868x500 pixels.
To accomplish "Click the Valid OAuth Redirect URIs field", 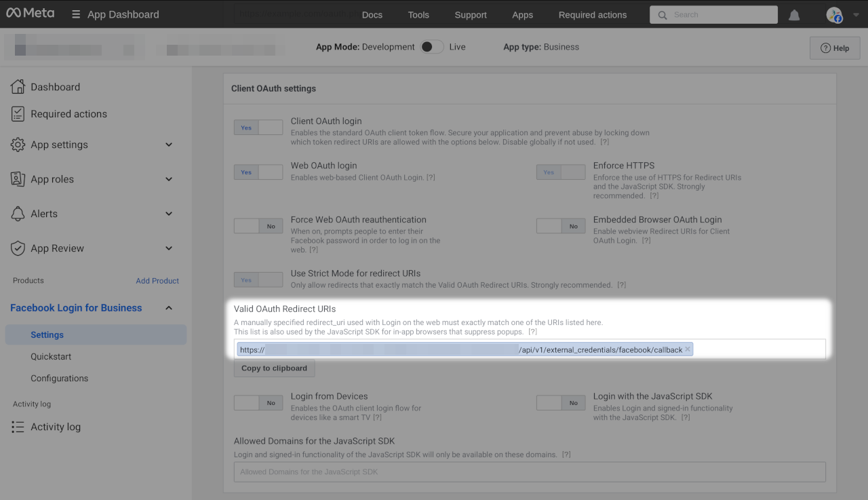I will (530, 349).
